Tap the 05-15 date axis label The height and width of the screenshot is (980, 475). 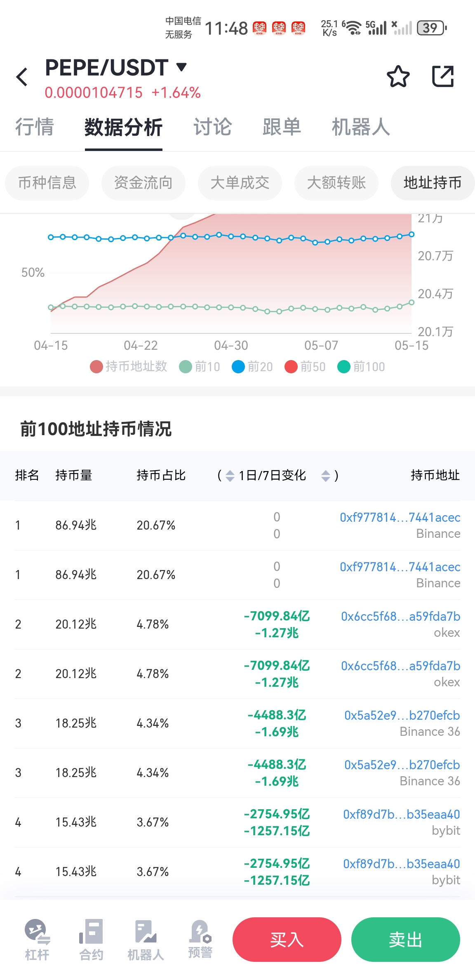point(412,345)
